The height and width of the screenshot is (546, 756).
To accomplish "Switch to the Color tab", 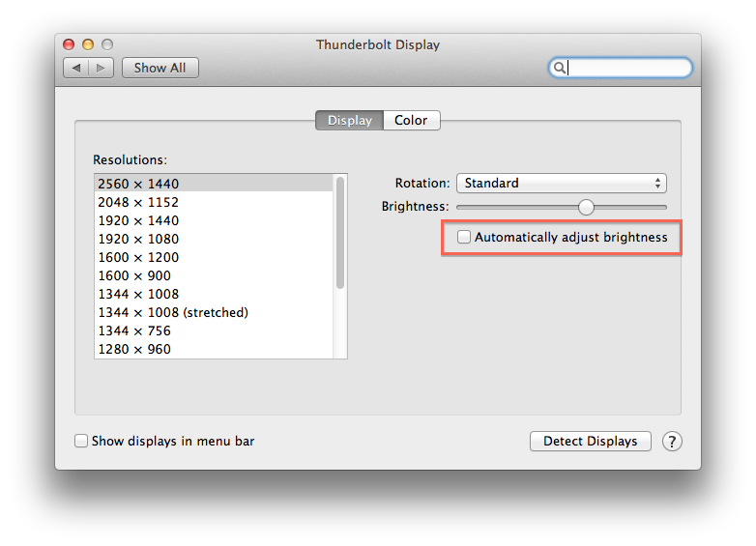I will pos(411,120).
